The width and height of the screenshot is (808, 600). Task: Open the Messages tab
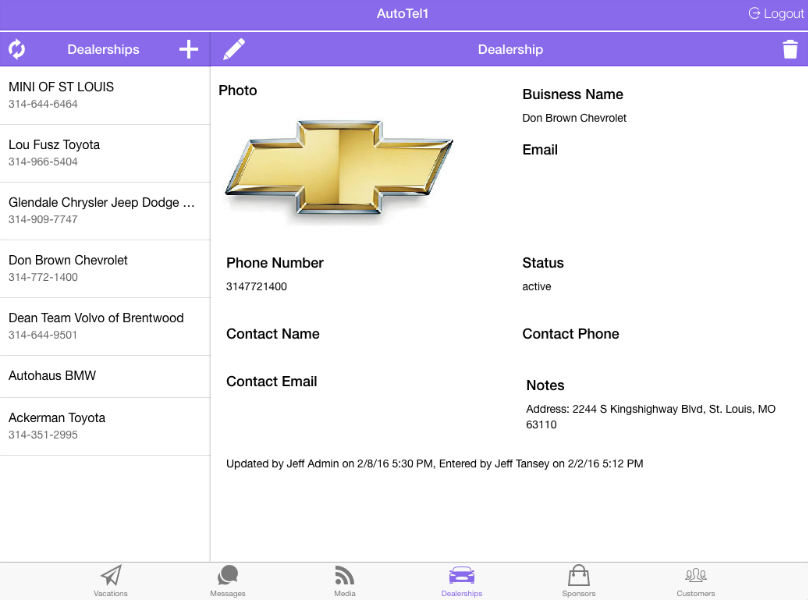click(x=228, y=581)
